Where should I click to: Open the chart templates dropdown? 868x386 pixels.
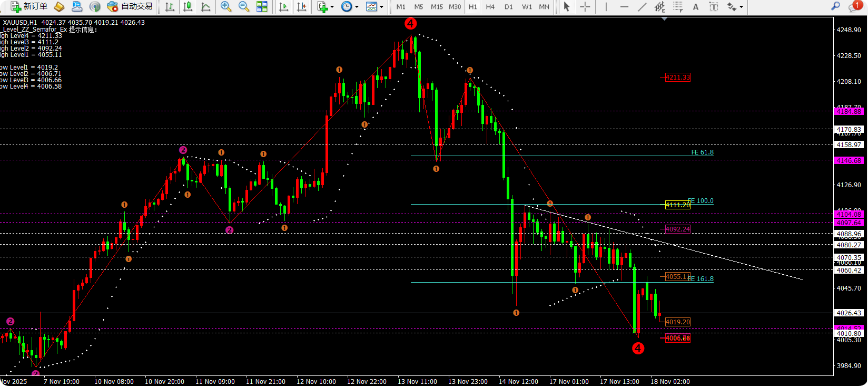coord(374,7)
